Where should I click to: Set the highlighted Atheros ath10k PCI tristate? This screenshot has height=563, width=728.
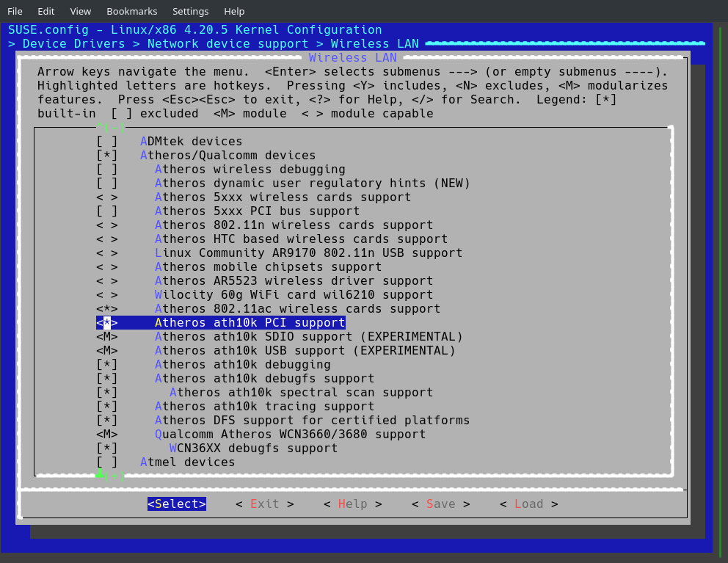(x=107, y=322)
